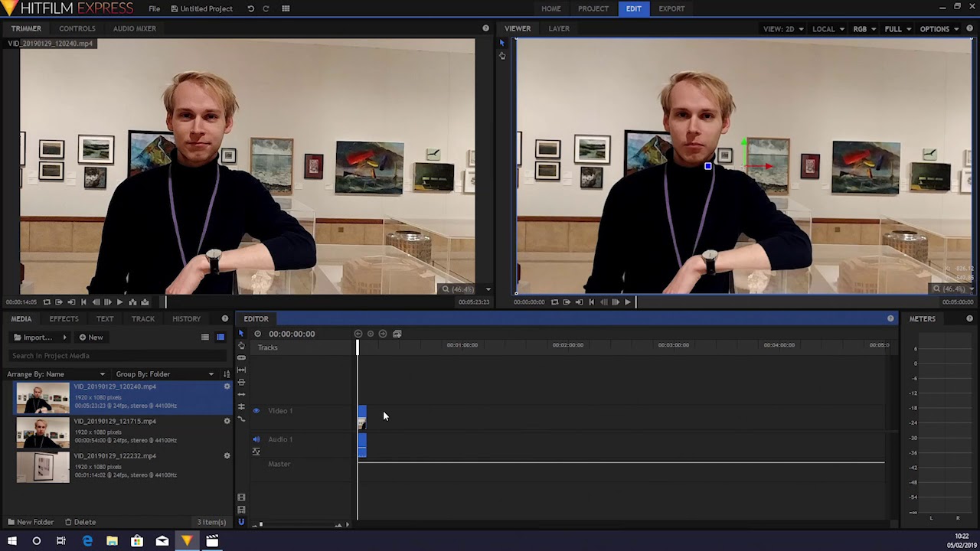The height and width of the screenshot is (551, 980).
Task: Select the Hand tool in editor toolbar
Action: point(241,345)
